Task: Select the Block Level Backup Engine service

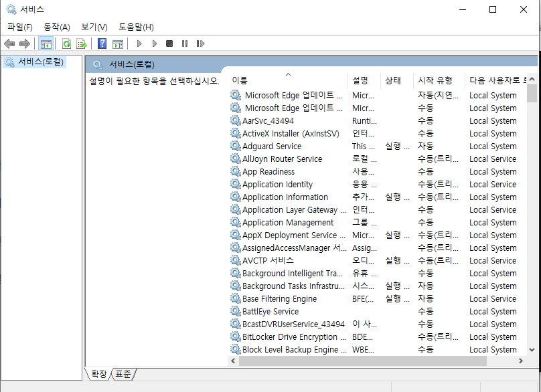Action: pos(378,350)
